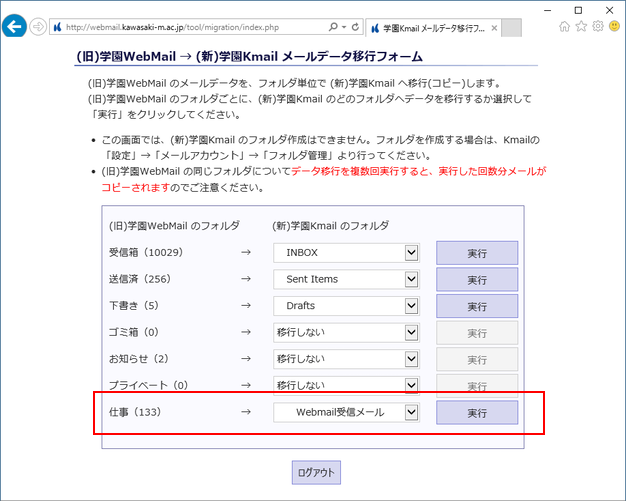The image size is (626, 501).
Task: Click the 下書き (5) folder label
Action: pos(134,306)
